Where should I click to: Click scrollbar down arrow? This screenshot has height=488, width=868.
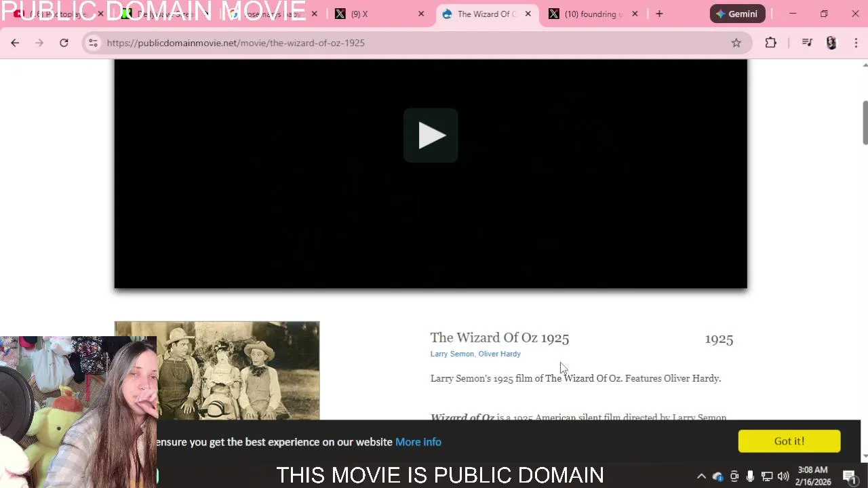[865, 456]
